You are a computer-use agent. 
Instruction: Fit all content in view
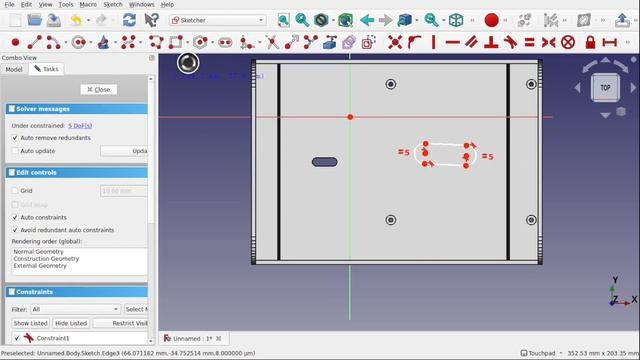(x=283, y=20)
